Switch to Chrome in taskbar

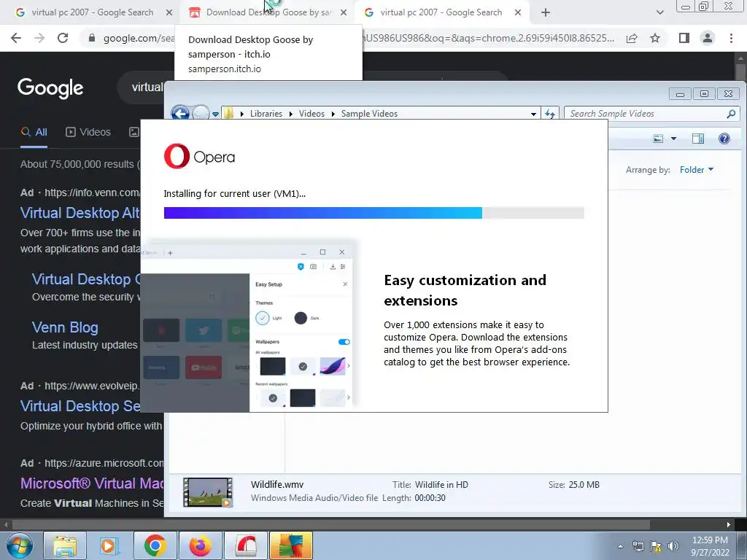155,545
